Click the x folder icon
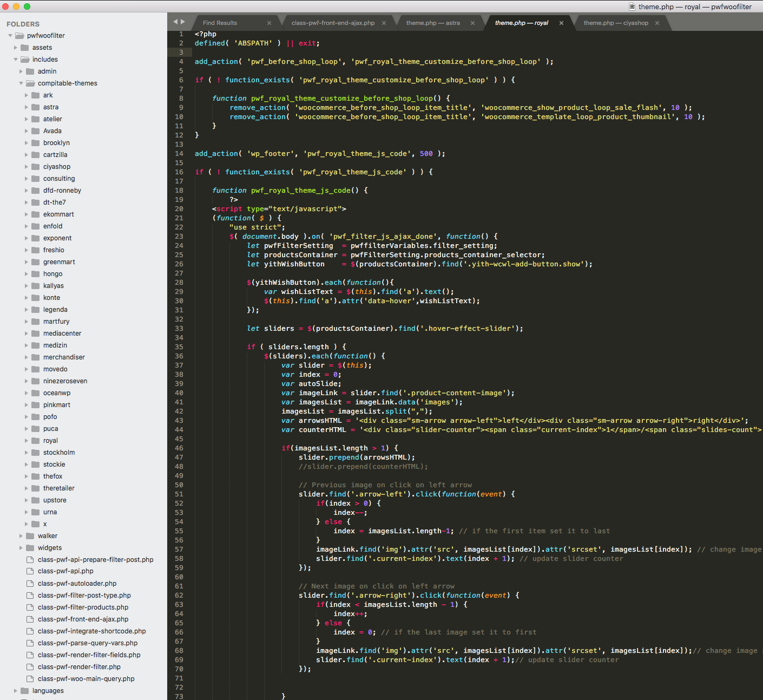 [36, 524]
